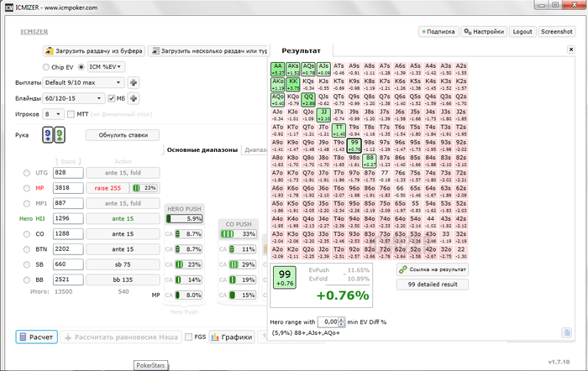Click the BB stack field 2521
This screenshot has width=588, height=371.
[68, 280]
